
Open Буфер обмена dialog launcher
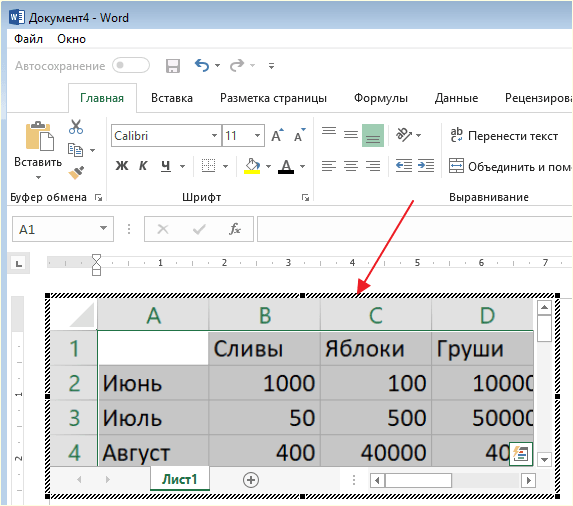(x=98, y=198)
